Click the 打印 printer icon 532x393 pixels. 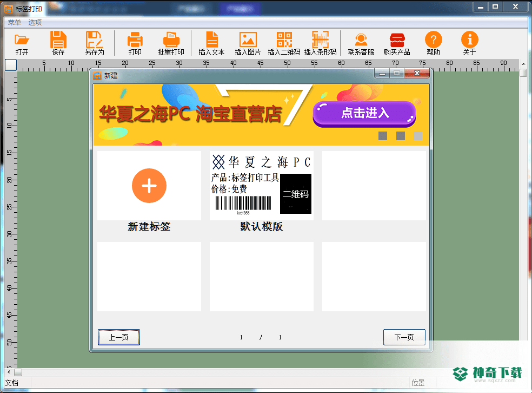point(135,43)
